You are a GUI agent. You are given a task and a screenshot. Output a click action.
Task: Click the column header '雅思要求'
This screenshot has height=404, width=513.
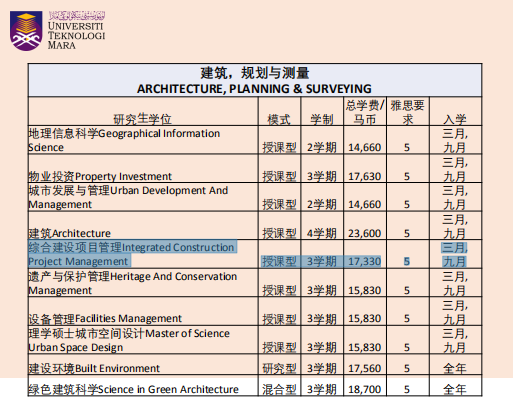pyautogui.click(x=408, y=112)
